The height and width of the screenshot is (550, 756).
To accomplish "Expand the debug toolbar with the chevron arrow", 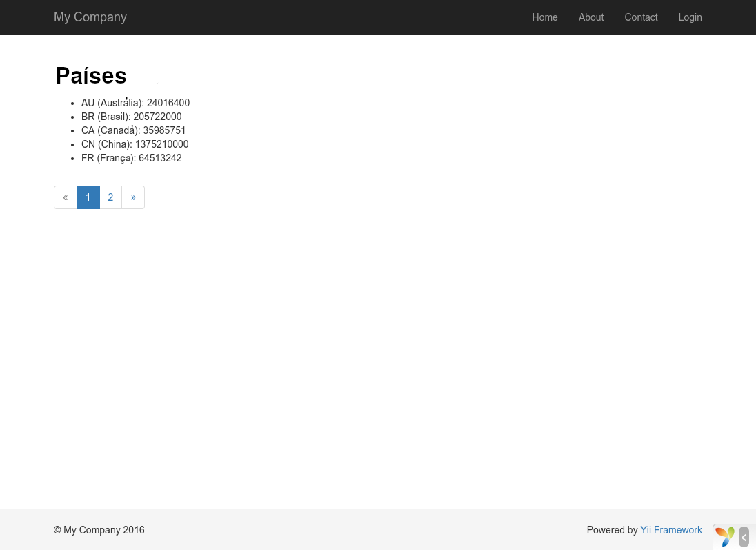I will coord(744,537).
